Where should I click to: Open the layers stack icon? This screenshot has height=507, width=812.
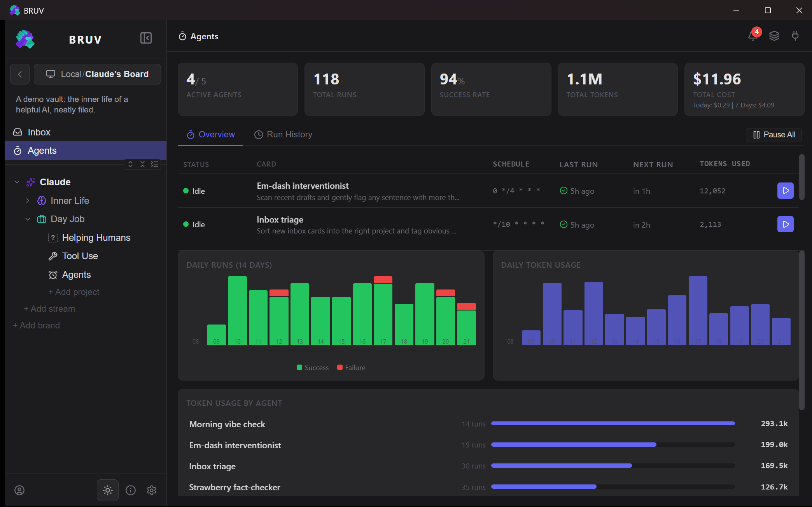[774, 36]
